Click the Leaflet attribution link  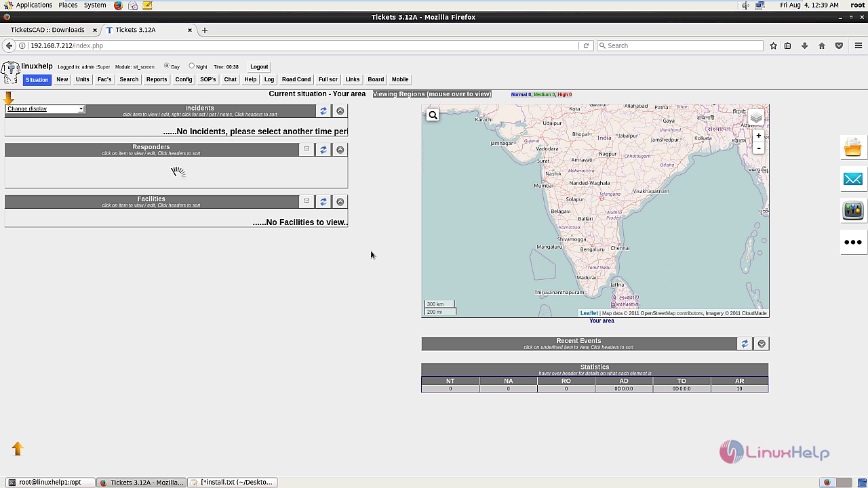point(589,313)
